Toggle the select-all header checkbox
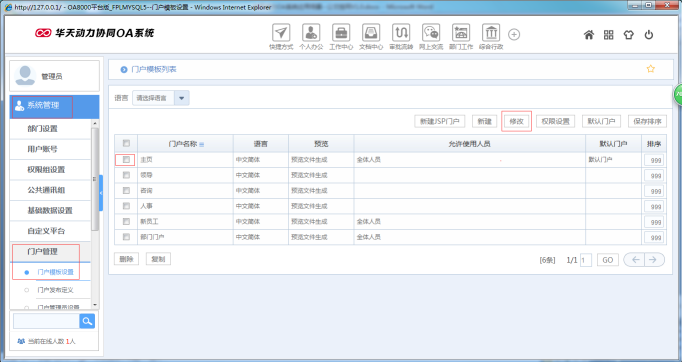 (126, 143)
